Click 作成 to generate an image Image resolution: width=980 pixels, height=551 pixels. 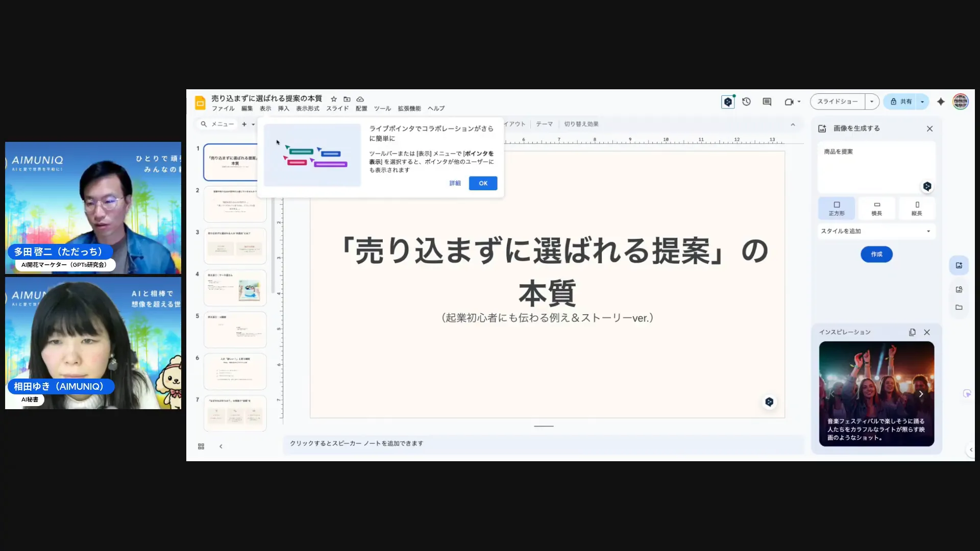(876, 254)
